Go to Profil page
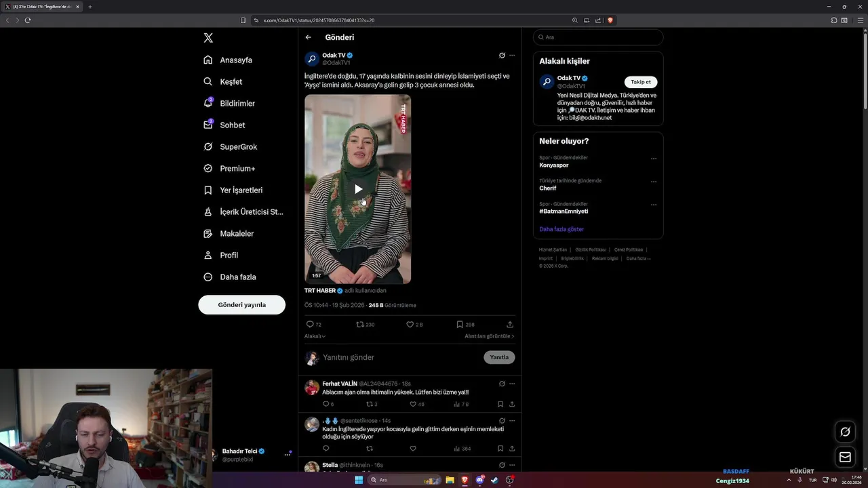The height and width of the screenshot is (488, 868). pyautogui.click(x=220, y=255)
